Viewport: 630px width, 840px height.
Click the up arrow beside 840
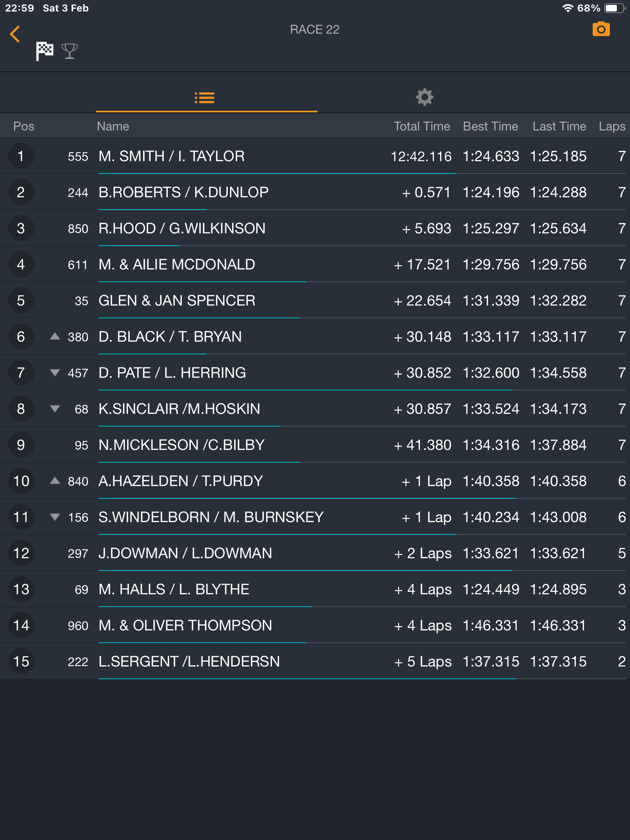(x=55, y=481)
